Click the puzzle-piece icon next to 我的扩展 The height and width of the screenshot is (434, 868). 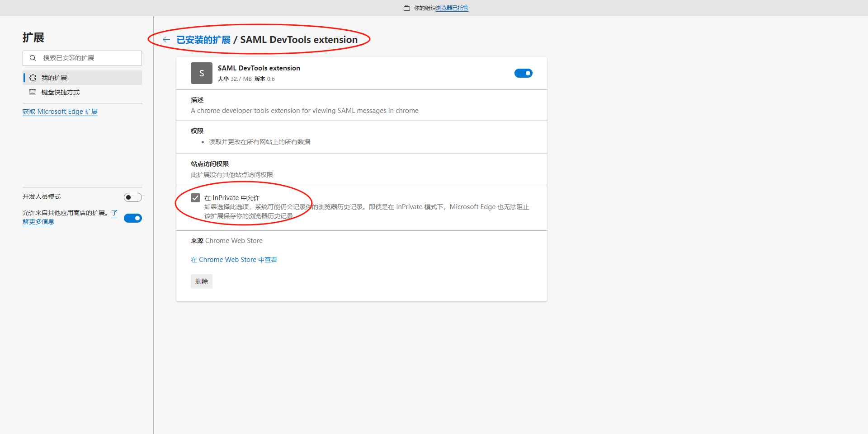click(33, 77)
